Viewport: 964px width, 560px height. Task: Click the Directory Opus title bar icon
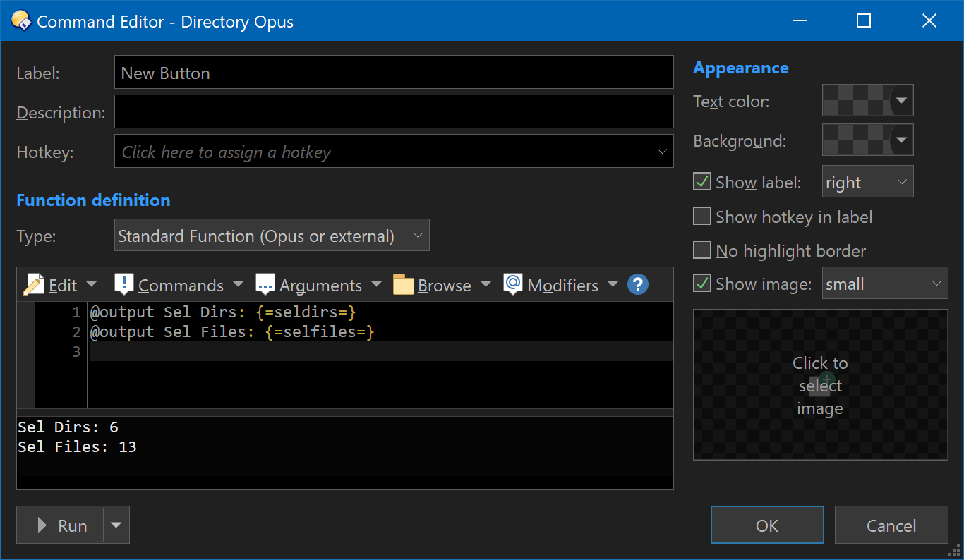point(21,21)
